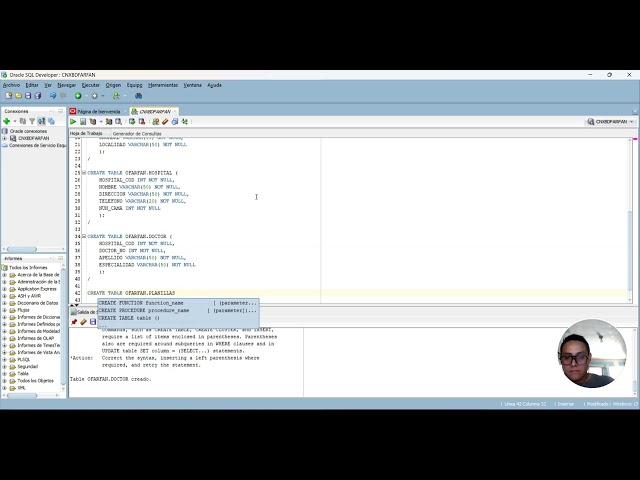Click the Informes panel horizontal scrollbar
The width and height of the screenshot is (640, 480).
click(x=22, y=395)
